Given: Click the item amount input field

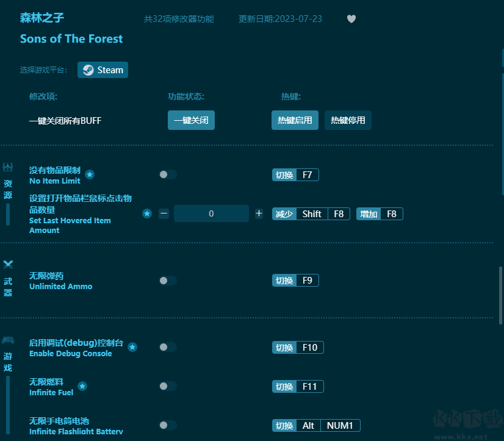Looking at the screenshot, I should 211,213.
